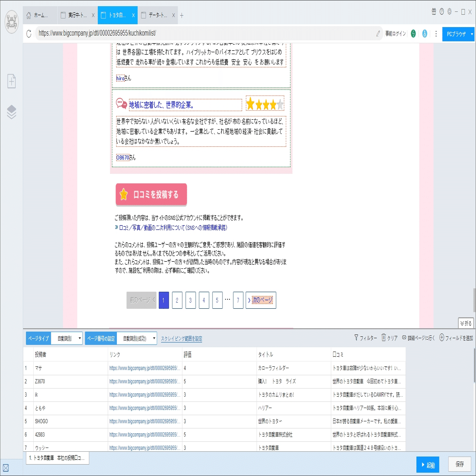Image resolution: width=476 pixels, height=476 pixels.
Task: Select the cell カローラフィルダー
Action: click(x=294, y=368)
